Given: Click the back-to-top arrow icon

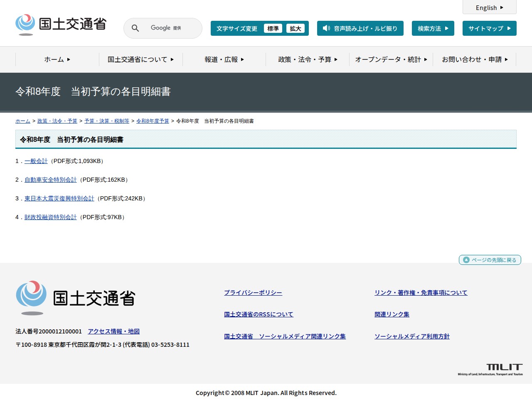Looking at the screenshot, I should 466,260.
